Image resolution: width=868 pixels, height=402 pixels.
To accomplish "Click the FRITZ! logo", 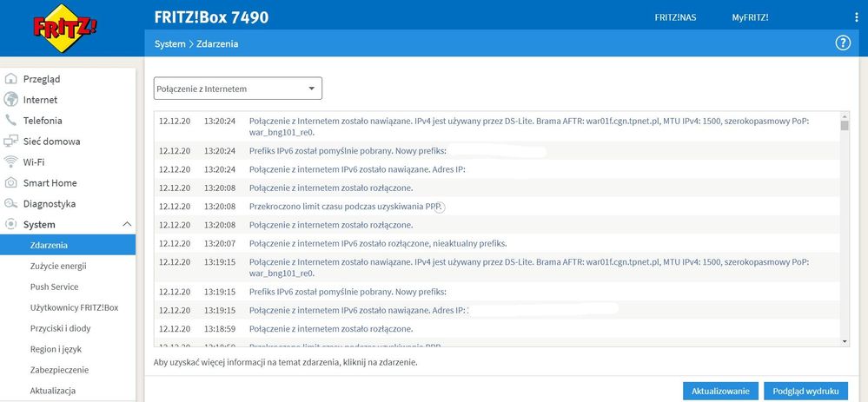I will [x=65, y=30].
